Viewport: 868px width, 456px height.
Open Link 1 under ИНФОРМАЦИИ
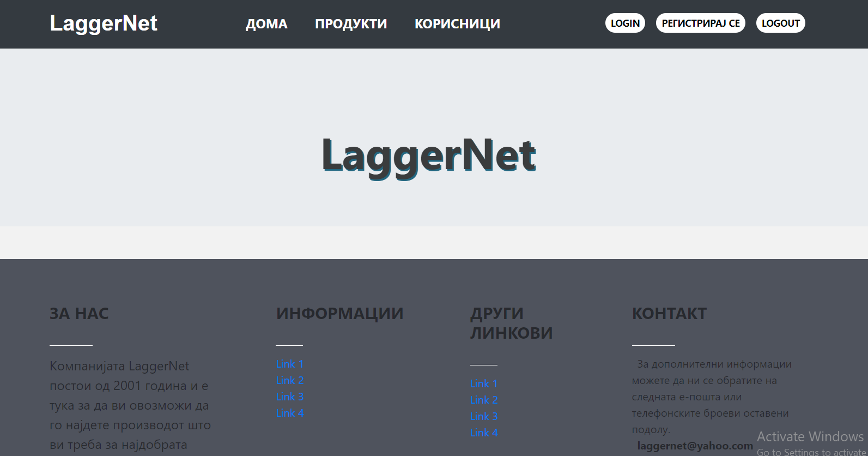pyautogui.click(x=289, y=364)
